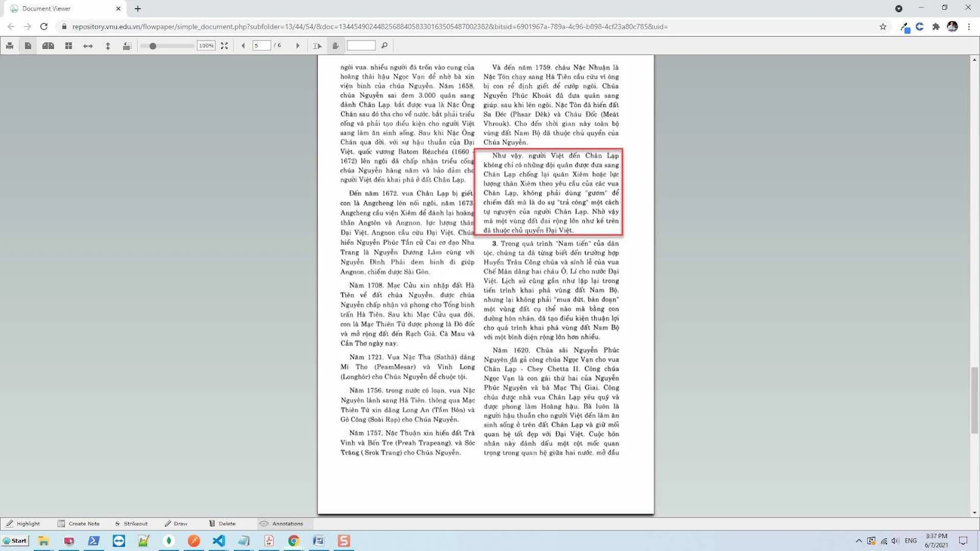Click the scrollbar up arrow
The image size is (980, 551).
point(974,59)
